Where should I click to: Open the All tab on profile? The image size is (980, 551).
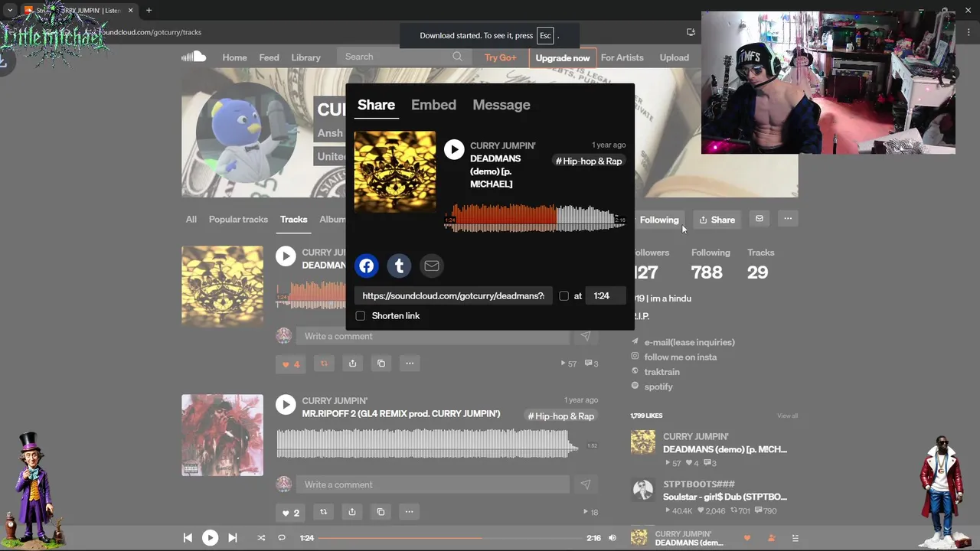click(191, 219)
